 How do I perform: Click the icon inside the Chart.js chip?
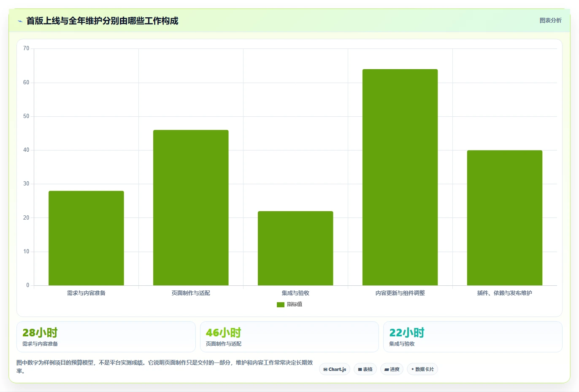tap(325, 370)
